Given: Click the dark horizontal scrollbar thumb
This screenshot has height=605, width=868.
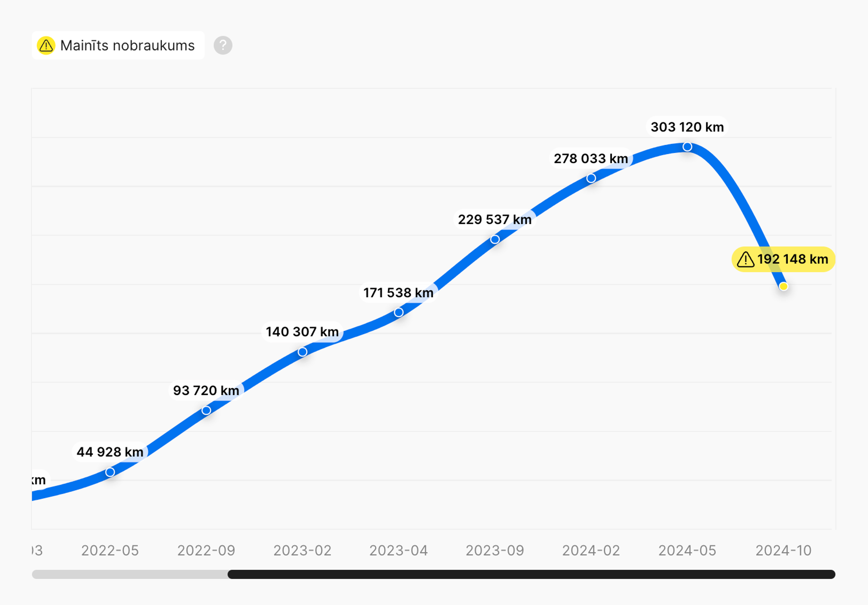Looking at the screenshot, I should pos(531,574).
